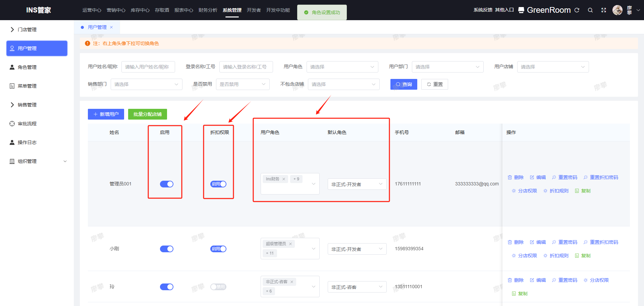Screen dimensions: 644x306
Task: Open the 是否禁用 filter dropdown
Action: tap(243, 84)
